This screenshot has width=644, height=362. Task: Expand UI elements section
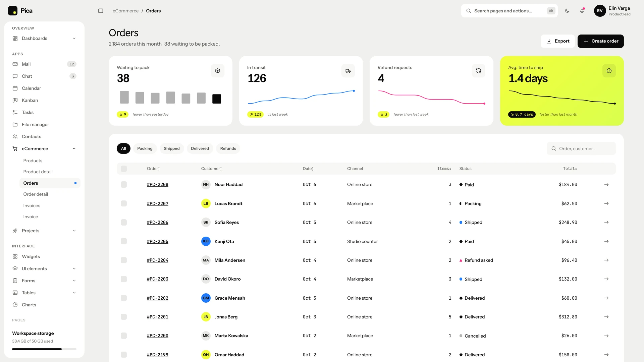pos(44,268)
